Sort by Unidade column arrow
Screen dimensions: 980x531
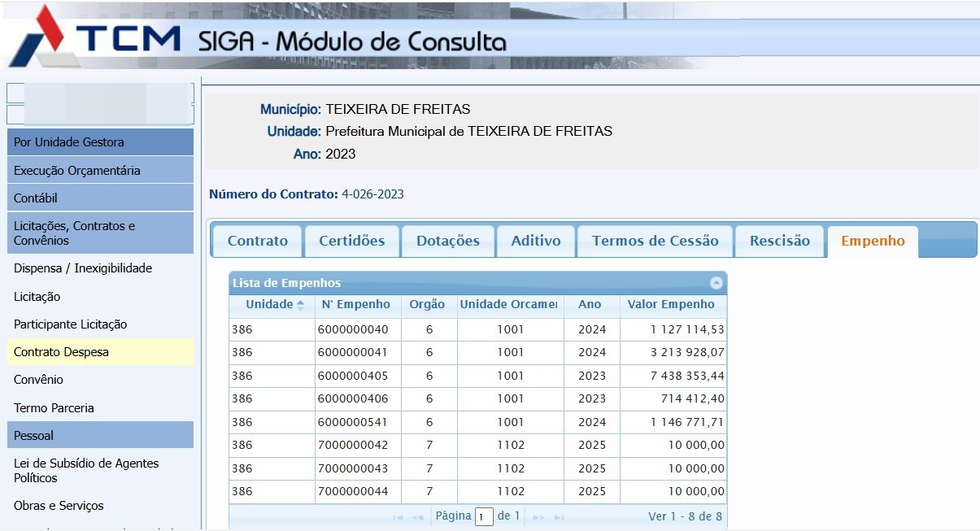[x=300, y=305]
